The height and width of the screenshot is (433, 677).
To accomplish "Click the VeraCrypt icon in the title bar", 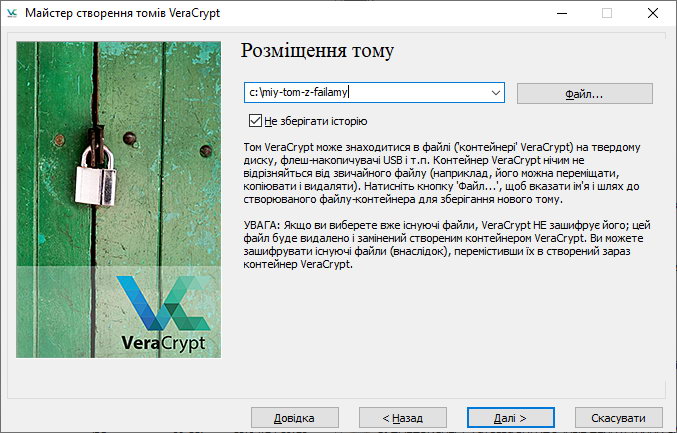I will click(x=12, y=13).
